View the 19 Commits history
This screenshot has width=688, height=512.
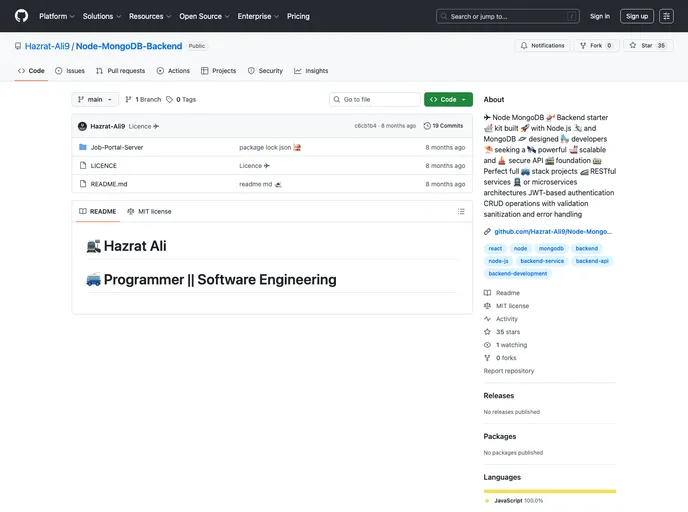click(x=443, y=126)
